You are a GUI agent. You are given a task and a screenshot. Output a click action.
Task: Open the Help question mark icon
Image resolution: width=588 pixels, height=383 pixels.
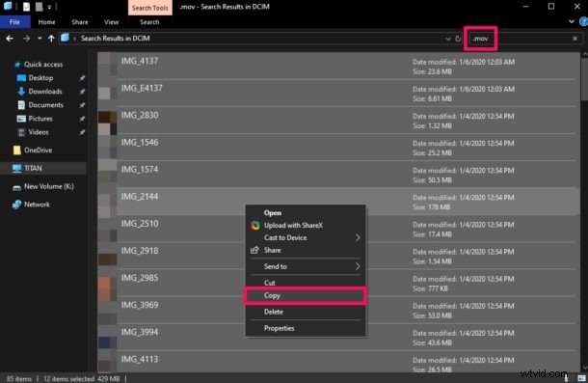point(583,22)
